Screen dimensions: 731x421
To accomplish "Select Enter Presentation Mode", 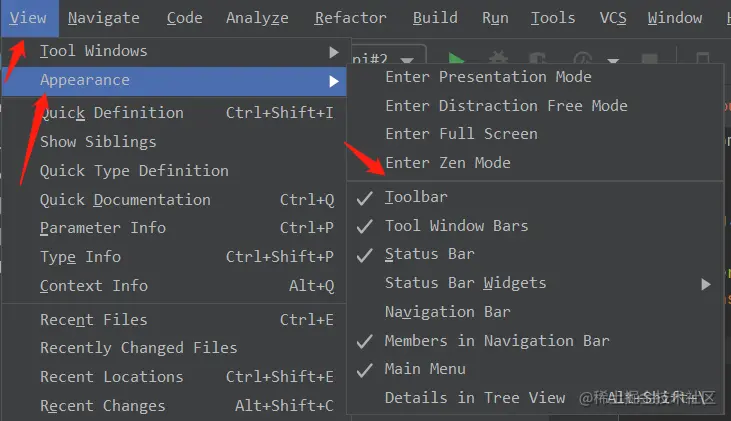I will (x=488, y=77).
